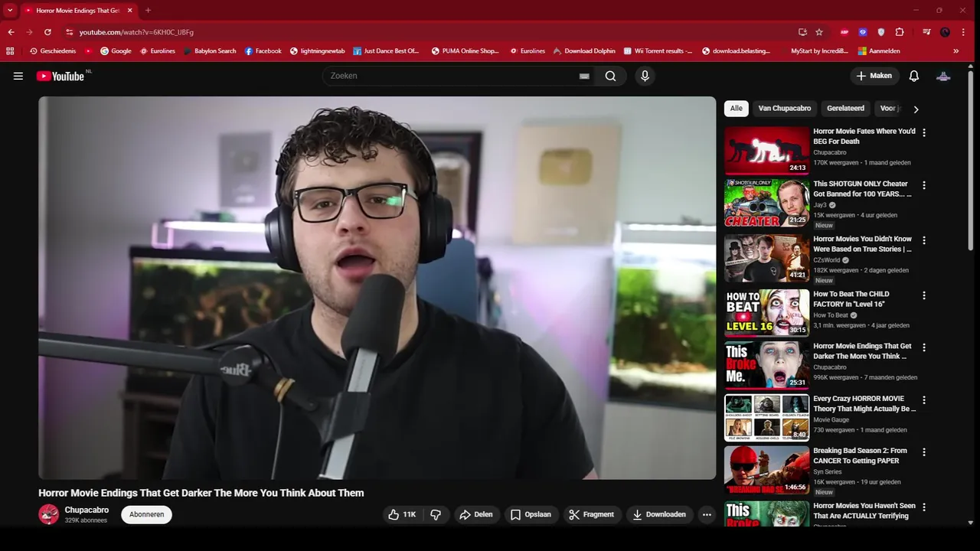This screenshot has height=551, width=980.
Task: Click the video player area
Action: pos(377,288)
